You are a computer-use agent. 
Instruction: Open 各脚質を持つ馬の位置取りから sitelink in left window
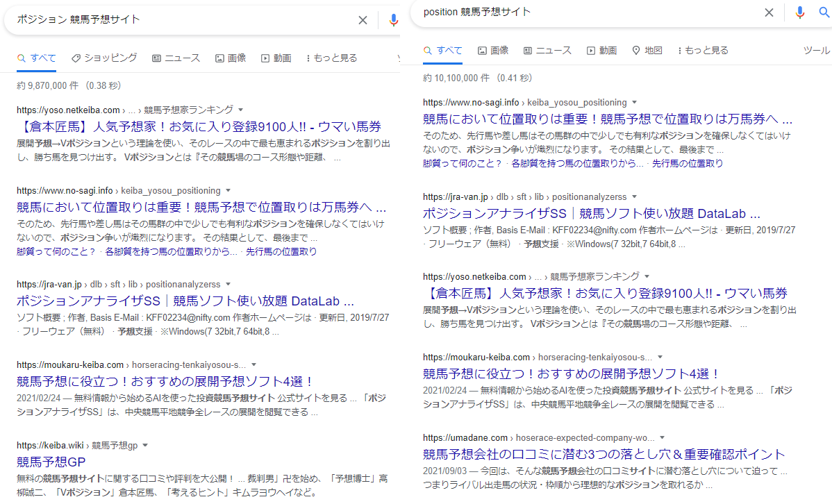(x=171, y=251)
